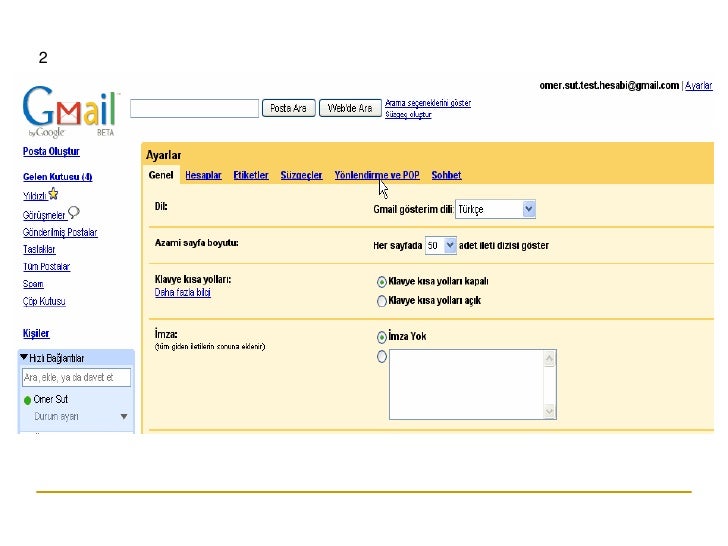Open the page size 50 dropdown
The image size is (728, 546).
click(x=441, y=245)
